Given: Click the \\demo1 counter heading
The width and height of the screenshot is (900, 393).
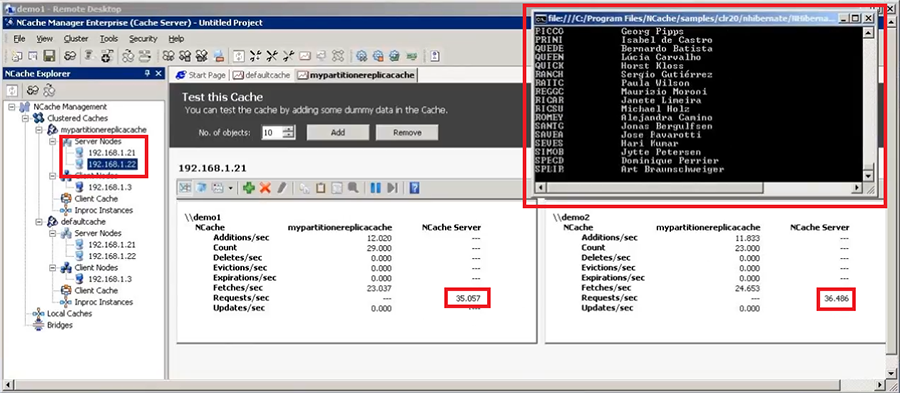Looking at the screenshot, I should (x=203, y=217).
